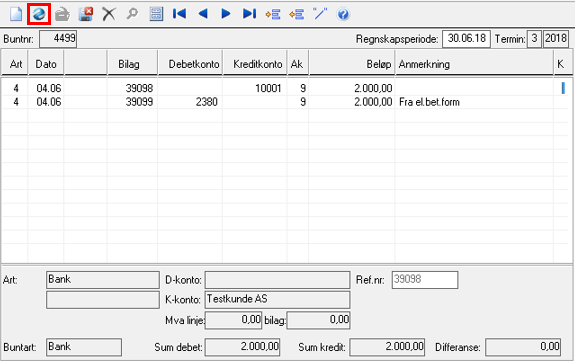The image size is (575, 361).
Task: Click the Mva linje amount field
Action: click(x=233, y=320)
